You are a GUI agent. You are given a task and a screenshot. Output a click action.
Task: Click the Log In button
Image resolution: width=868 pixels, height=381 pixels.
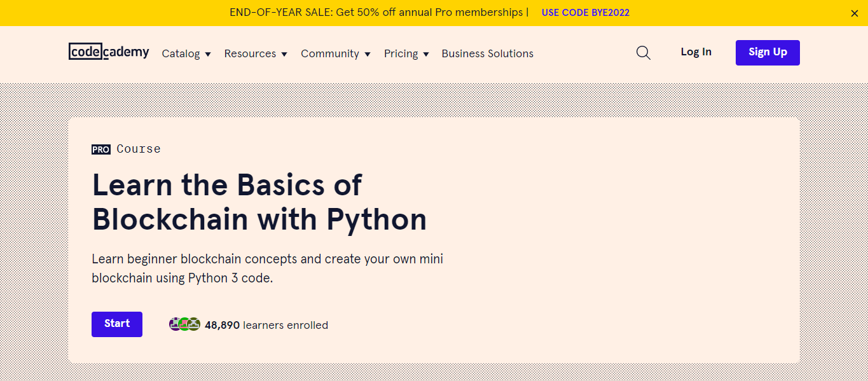point(696,52)
